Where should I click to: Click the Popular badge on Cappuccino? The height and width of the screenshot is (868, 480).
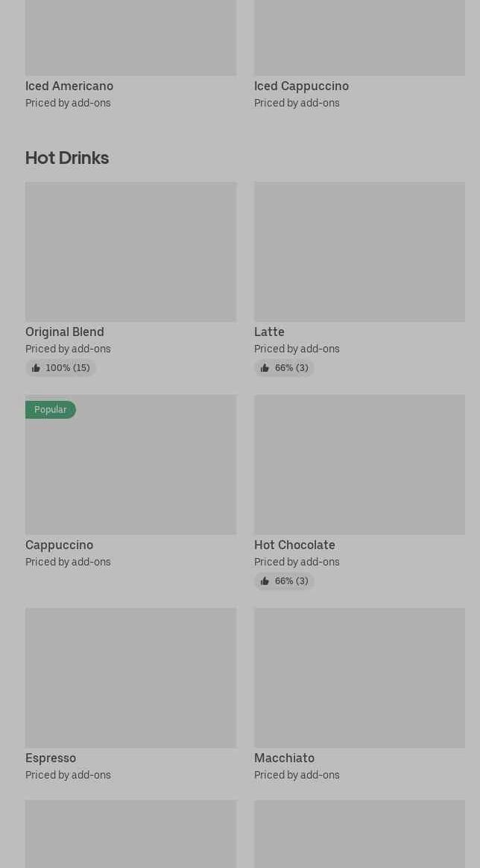tap(51, 410)
